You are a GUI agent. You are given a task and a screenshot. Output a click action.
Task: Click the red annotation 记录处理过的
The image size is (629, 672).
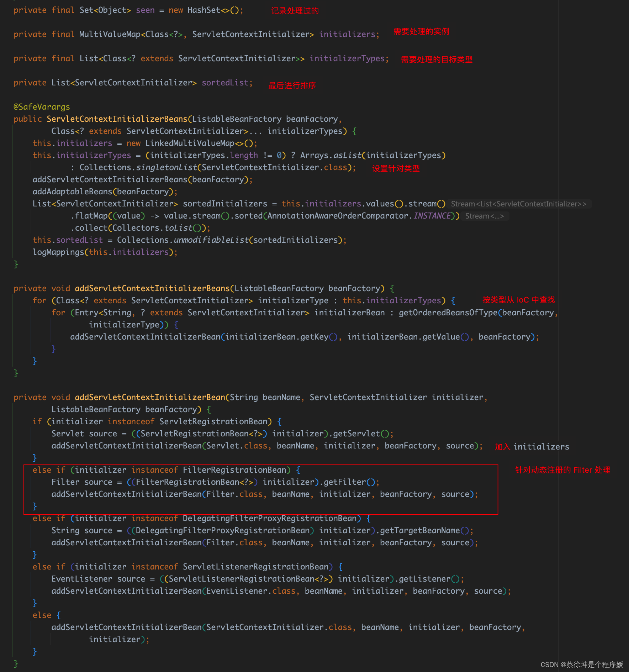pos(294,11)
